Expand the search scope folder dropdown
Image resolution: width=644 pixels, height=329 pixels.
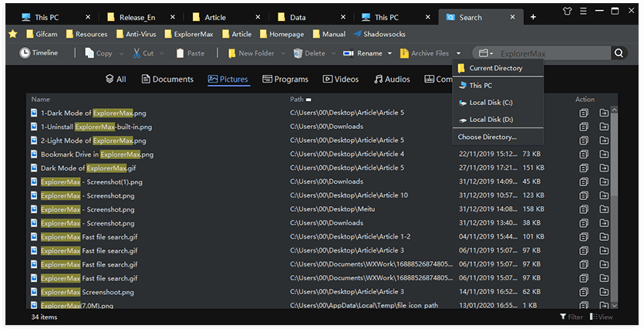pos(485,53)
